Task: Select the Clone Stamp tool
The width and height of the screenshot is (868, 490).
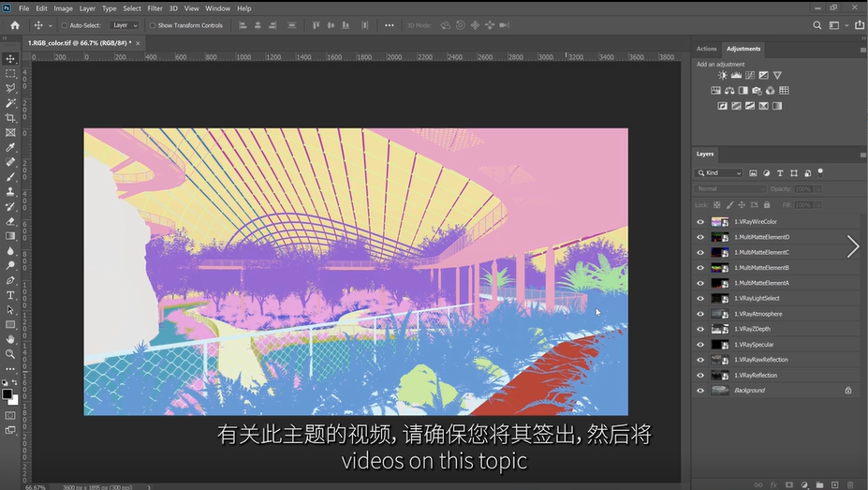Action: click(10, 191)
